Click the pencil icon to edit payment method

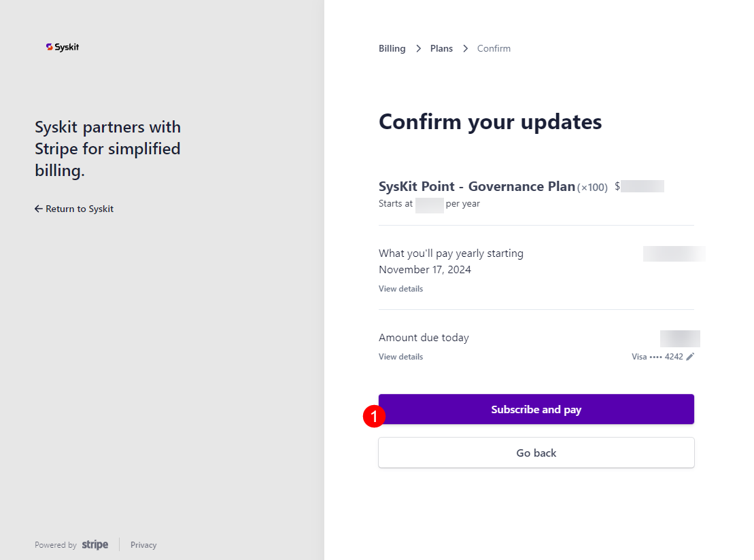[x=689, y=356]
